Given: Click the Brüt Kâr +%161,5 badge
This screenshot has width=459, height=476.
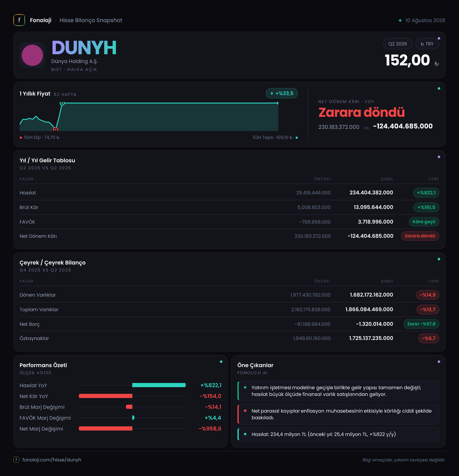Looking at the screenshot, I should tap(426, 207).
